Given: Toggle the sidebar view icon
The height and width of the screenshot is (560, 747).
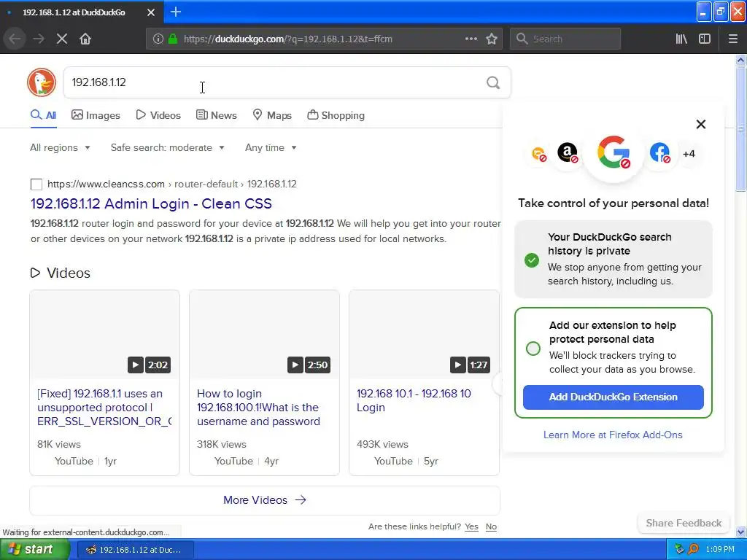Looking at the screenshot, I should pos(705,39).
